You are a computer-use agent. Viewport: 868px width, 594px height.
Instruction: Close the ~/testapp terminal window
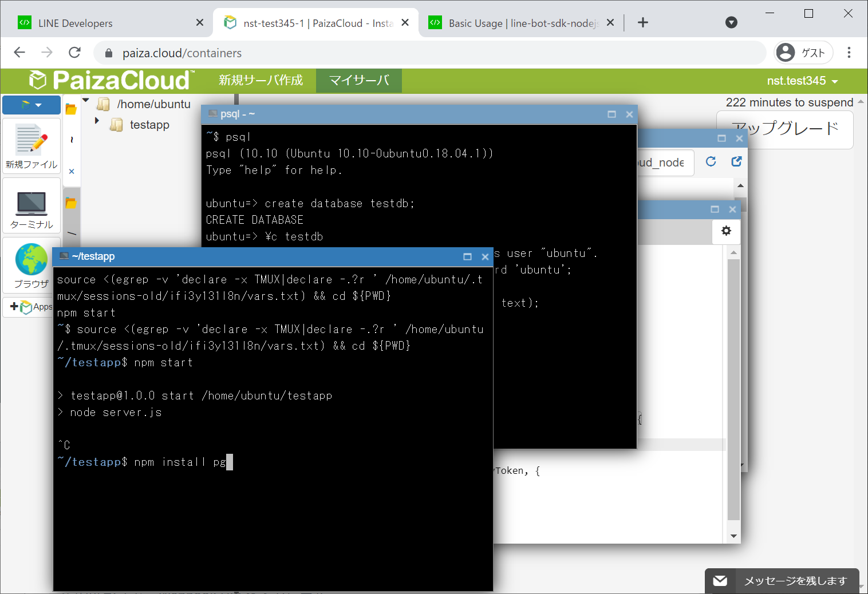485,256
